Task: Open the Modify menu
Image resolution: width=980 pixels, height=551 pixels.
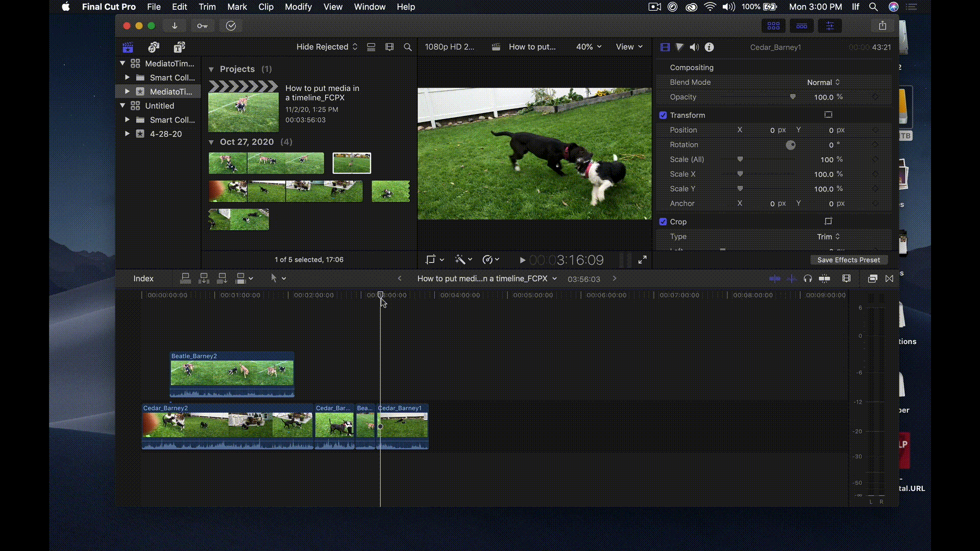Action: click(298, 7)
